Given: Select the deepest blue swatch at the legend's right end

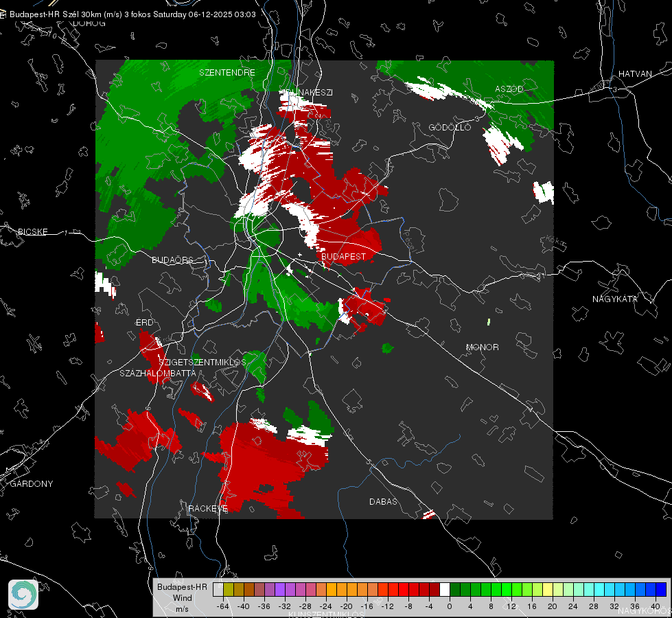Looking at the screenshot, I should 661,590.
